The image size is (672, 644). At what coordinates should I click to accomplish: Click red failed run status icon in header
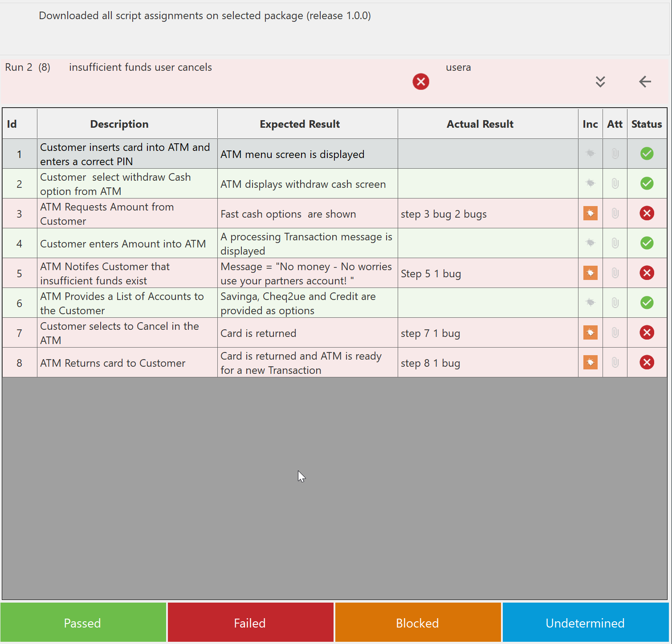(421, 81)
